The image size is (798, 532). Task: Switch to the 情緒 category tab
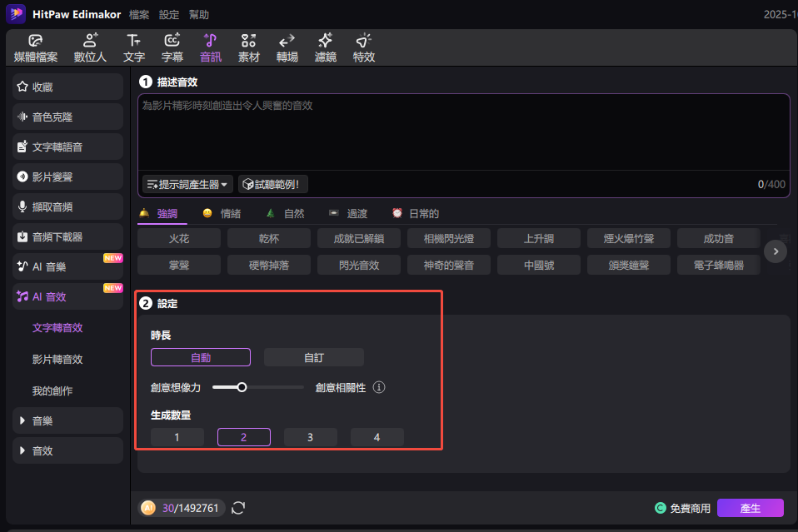[x=222, y=213]
